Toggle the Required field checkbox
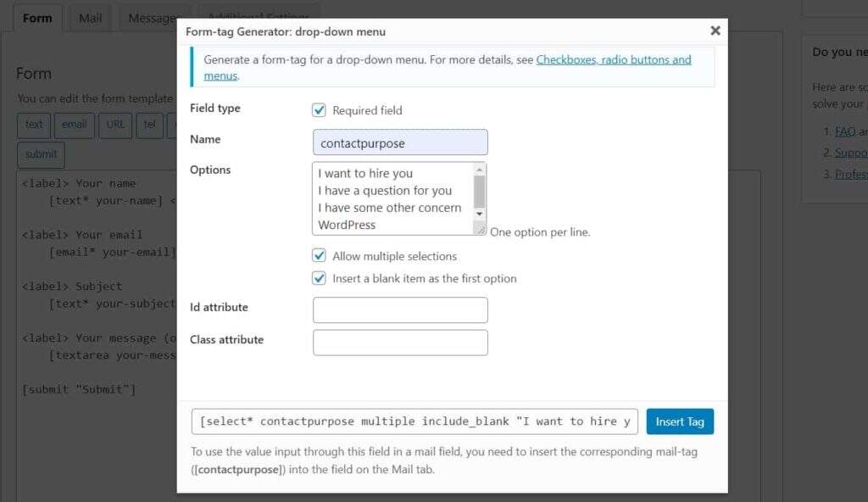Screen dimensions: 868x502 (320, 110)
